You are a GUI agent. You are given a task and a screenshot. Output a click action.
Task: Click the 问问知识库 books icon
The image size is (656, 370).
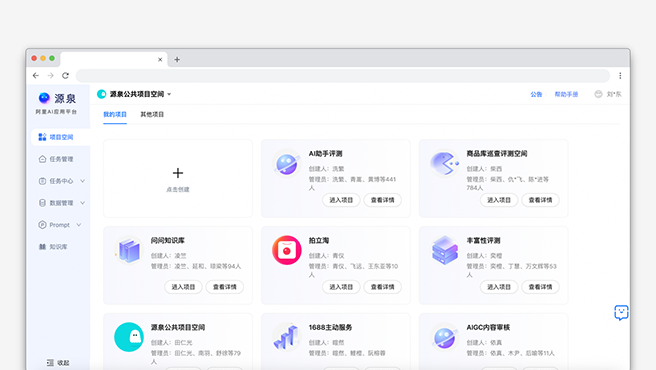click(x=129, y=250)
